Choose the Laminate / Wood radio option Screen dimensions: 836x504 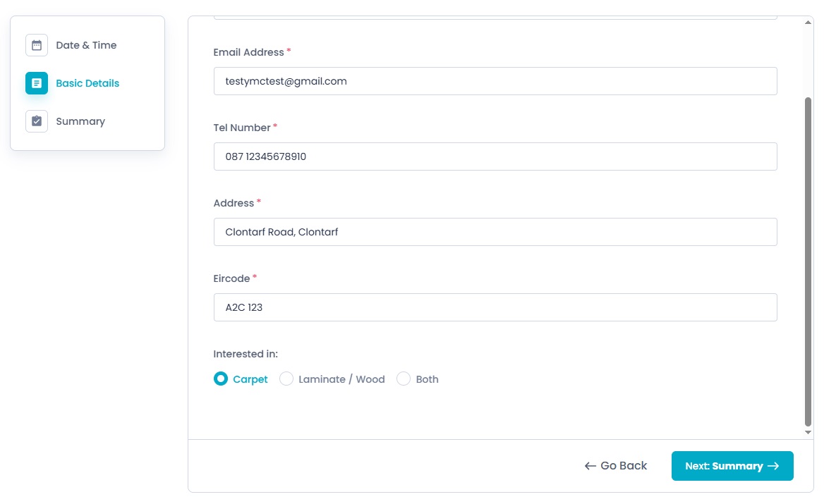286,379
